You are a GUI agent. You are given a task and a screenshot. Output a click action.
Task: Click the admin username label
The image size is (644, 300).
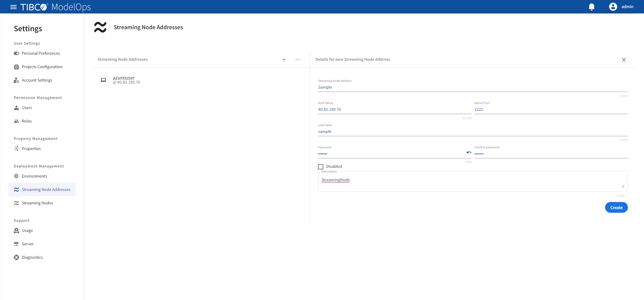click(627, 7)
